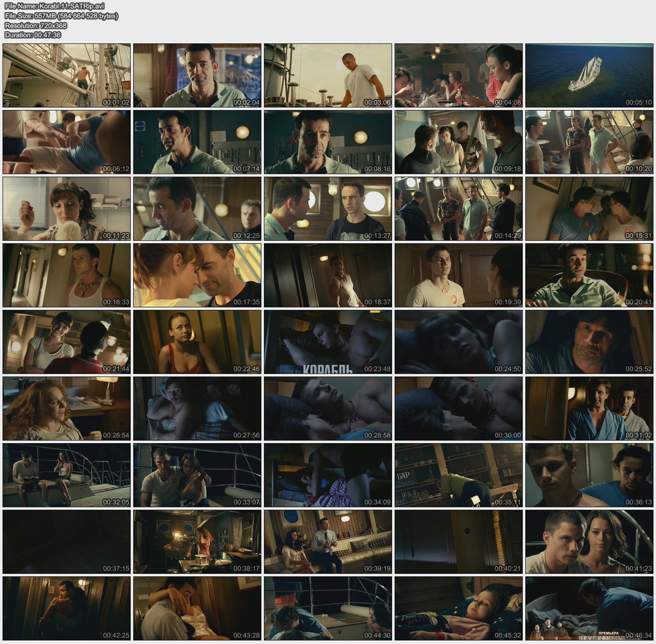
Task: Select the sailing ship aerial thumbnail at 00:05:10
Action: [589, 75]
